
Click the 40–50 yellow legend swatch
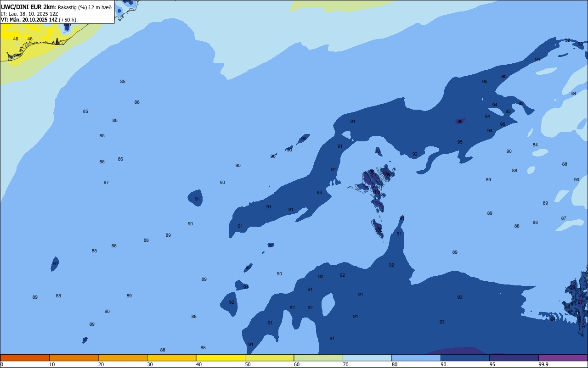pos(220,357)
